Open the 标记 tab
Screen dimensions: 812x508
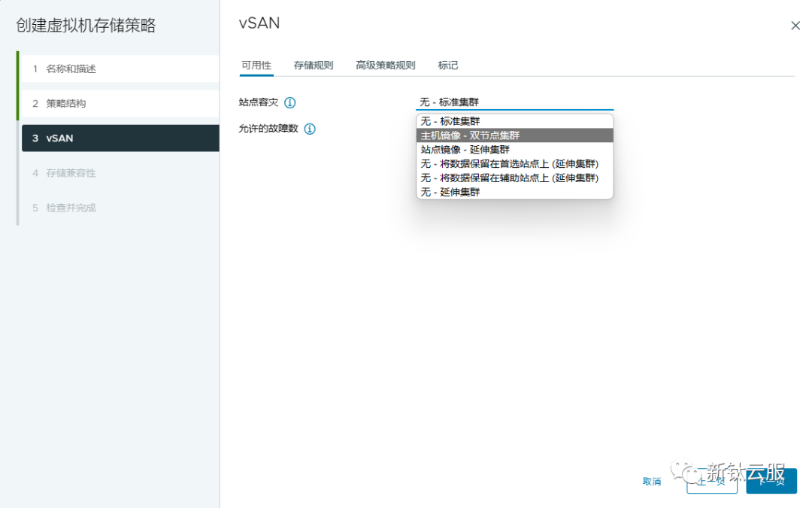coord(447,65)
